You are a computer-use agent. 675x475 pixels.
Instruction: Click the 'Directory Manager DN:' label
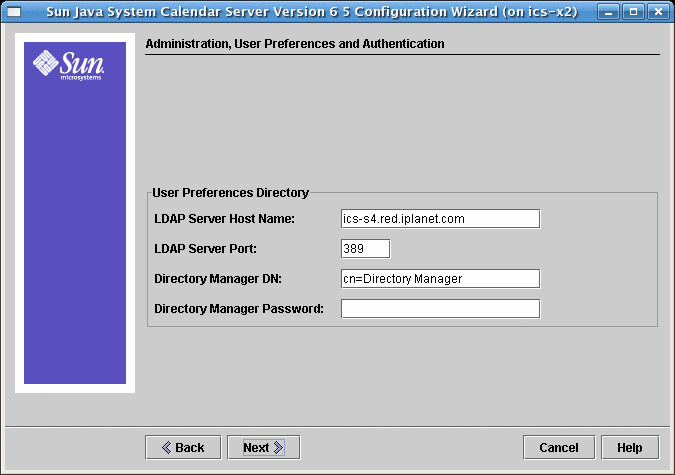click(218, 279)
